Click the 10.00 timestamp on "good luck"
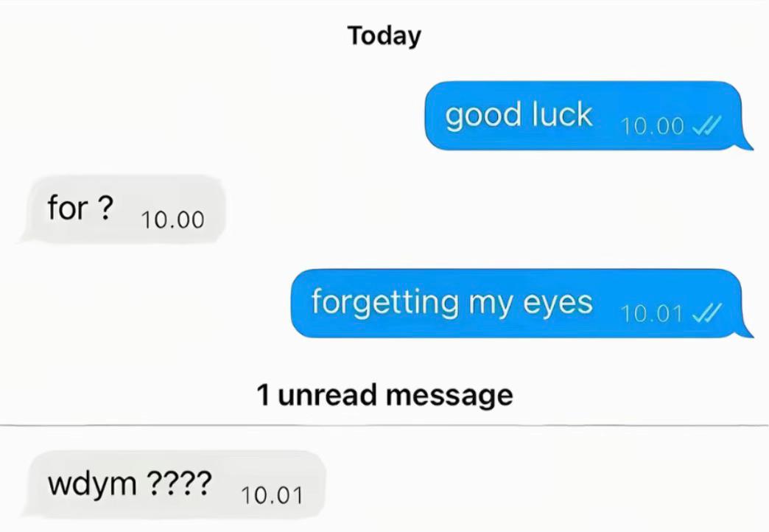Screen dimensions: 769x532 click(x=652, y=126)
